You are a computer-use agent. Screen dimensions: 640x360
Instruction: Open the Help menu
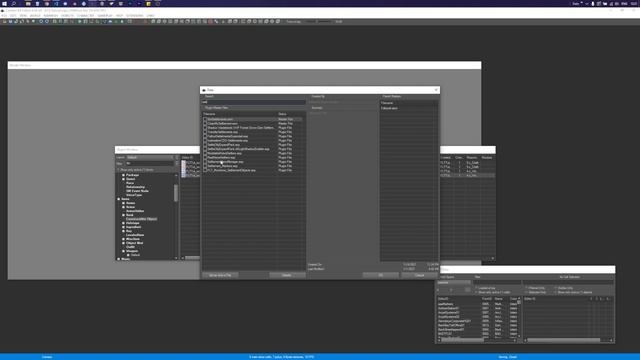coord(120,16)
